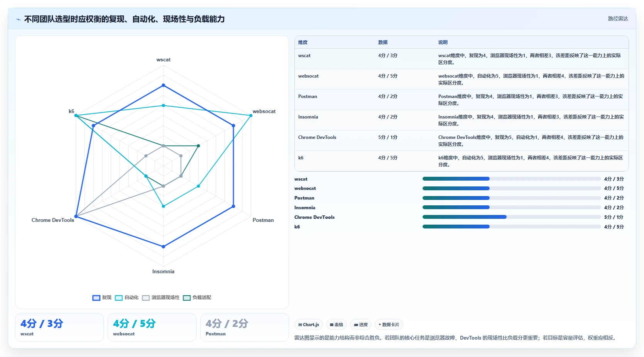Viewport: 644px width, 357px height.
Task: Click the Chrome DevTools description in the table
Action: [531, 140]
